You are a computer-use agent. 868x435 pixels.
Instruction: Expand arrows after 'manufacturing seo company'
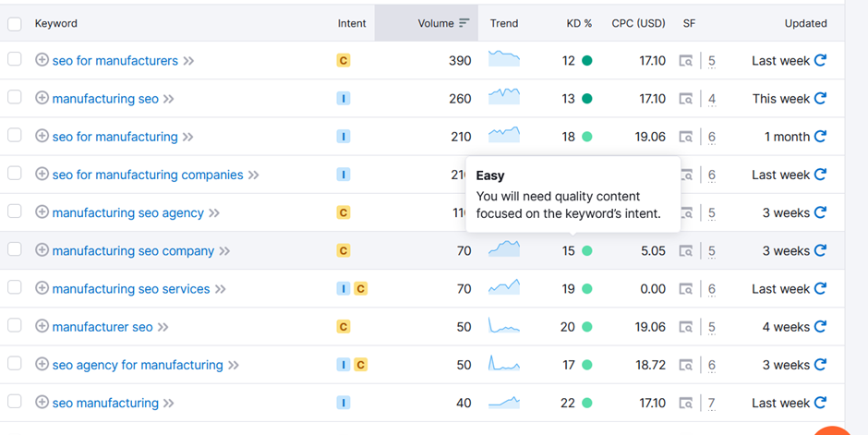point(224,251)
